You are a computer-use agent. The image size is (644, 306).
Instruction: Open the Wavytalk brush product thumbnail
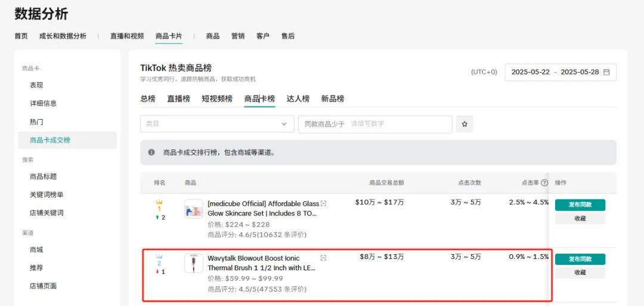194,263
